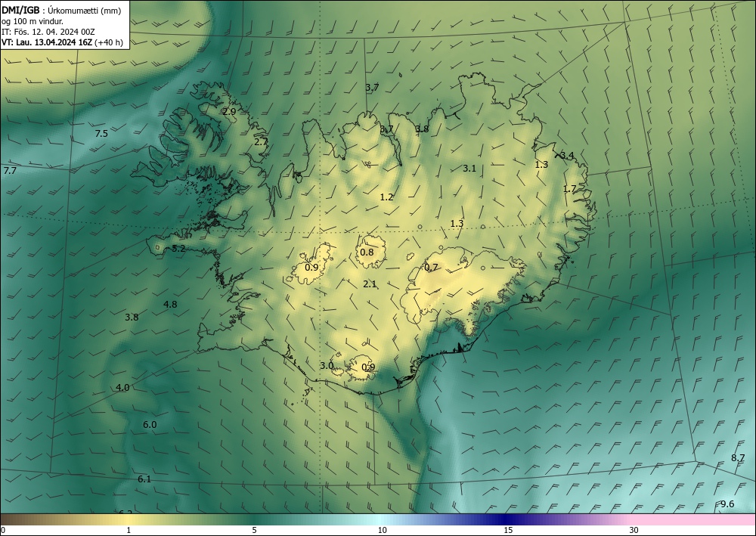Click the 4.8 value off the west coast
The height and width of the screenshot is (536, 756).
(170, 304)
